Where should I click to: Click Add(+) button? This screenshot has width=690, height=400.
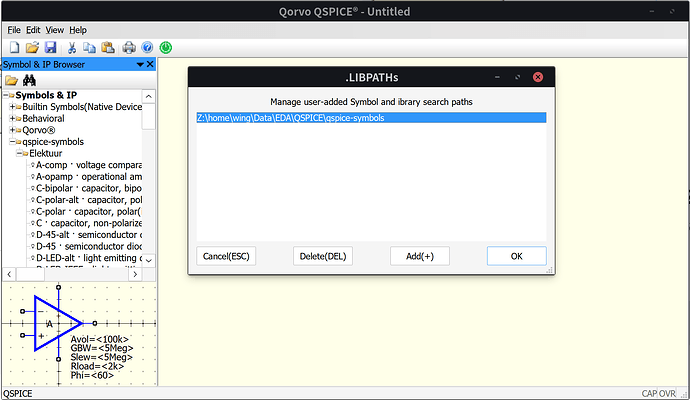click(420, 256)
